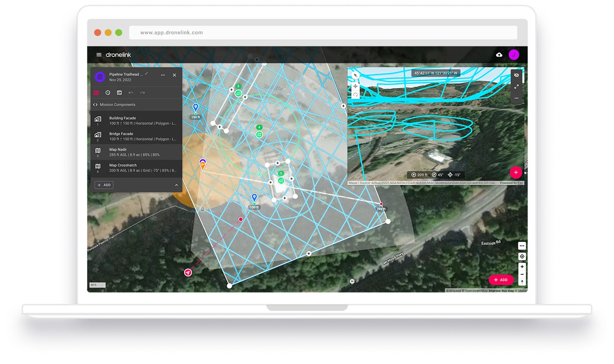The image size is (614, 364).
Task: Open 3D preview three-dot more options
Action: [x=517, y=98]
